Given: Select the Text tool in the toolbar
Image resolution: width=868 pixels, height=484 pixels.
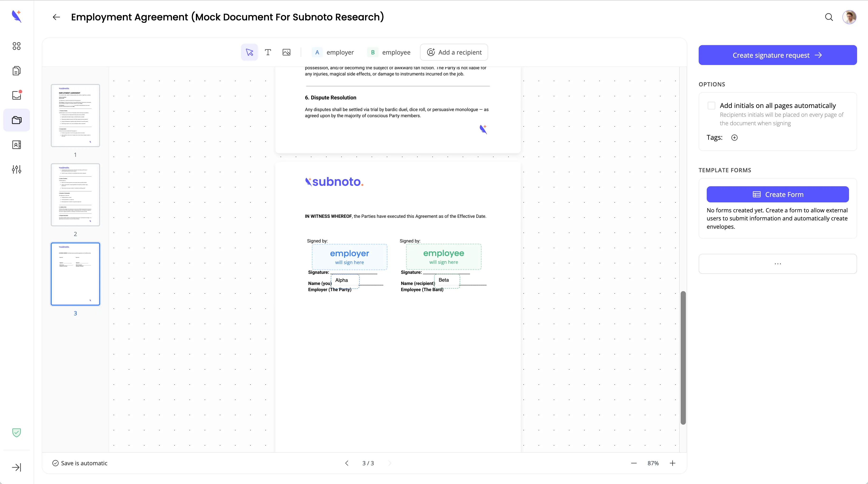Looking at the screenshot, I should coord(268,52).
